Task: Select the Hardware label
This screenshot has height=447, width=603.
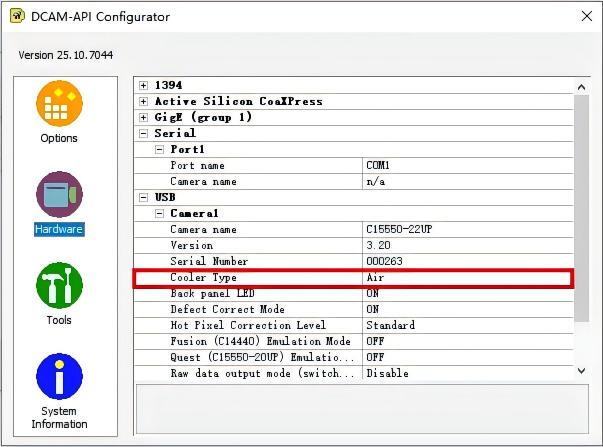Action: [59, 229]
